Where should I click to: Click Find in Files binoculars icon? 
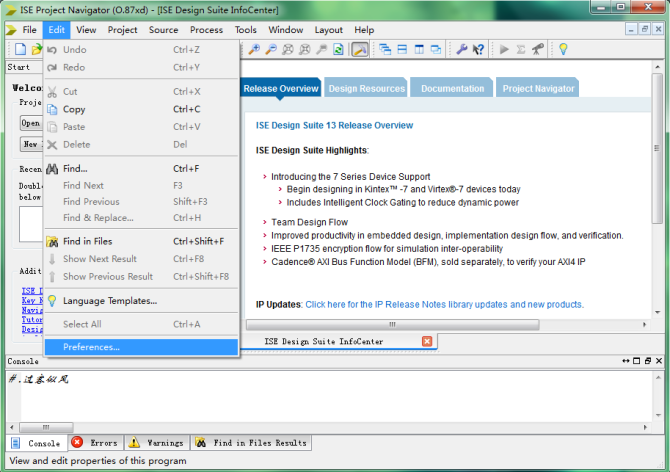tap(52, 242)
